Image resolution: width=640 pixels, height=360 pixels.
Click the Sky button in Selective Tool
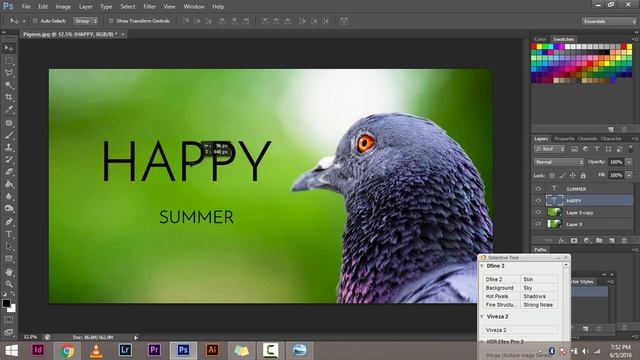[x=539, y=288]
